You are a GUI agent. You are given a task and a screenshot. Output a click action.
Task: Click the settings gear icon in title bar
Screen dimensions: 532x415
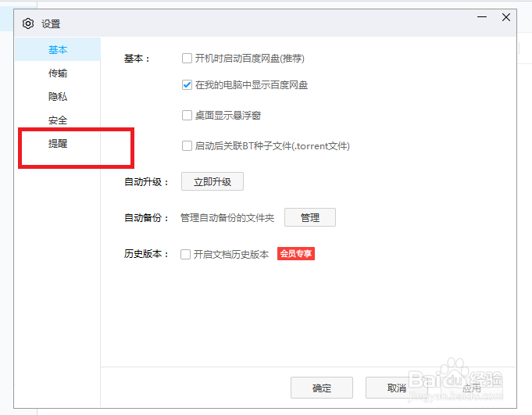point(28,23)
